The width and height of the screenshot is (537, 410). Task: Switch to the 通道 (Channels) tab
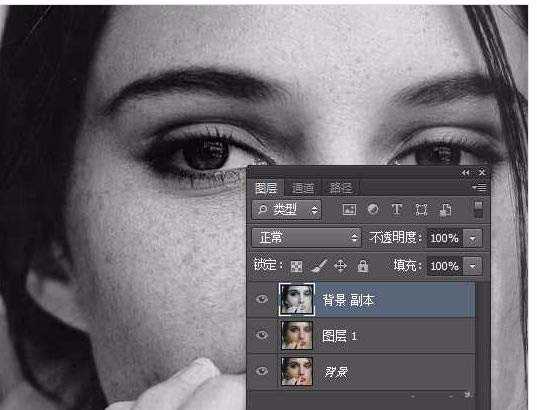click(x=303, y=188)
